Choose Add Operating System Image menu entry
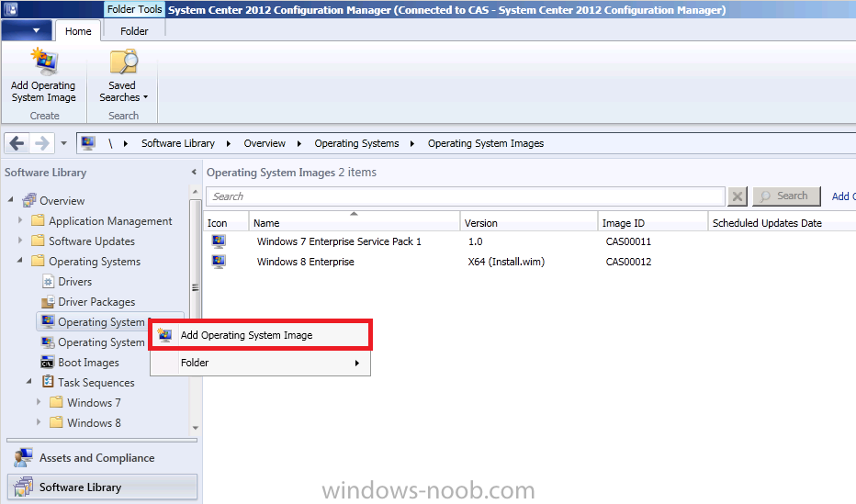Image resolution: width=856 pixels, height=504 pixels. pyautogui.click(x=261, y=335)
